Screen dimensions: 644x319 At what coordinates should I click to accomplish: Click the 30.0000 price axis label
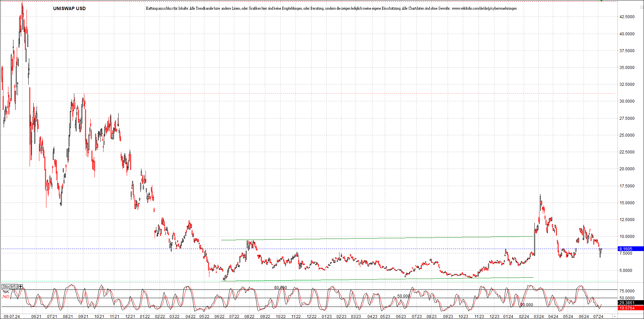click(627, 101)
